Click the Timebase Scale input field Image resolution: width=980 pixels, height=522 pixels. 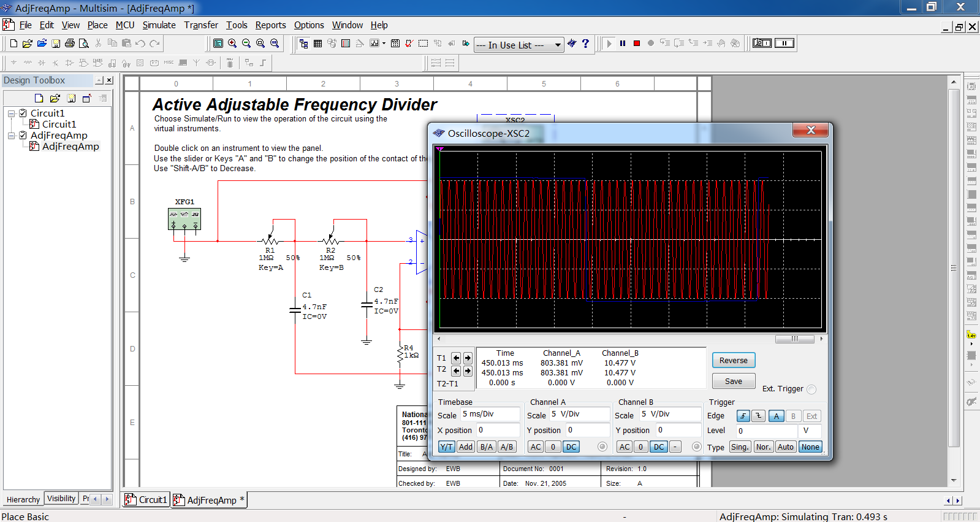coord(489,414)
